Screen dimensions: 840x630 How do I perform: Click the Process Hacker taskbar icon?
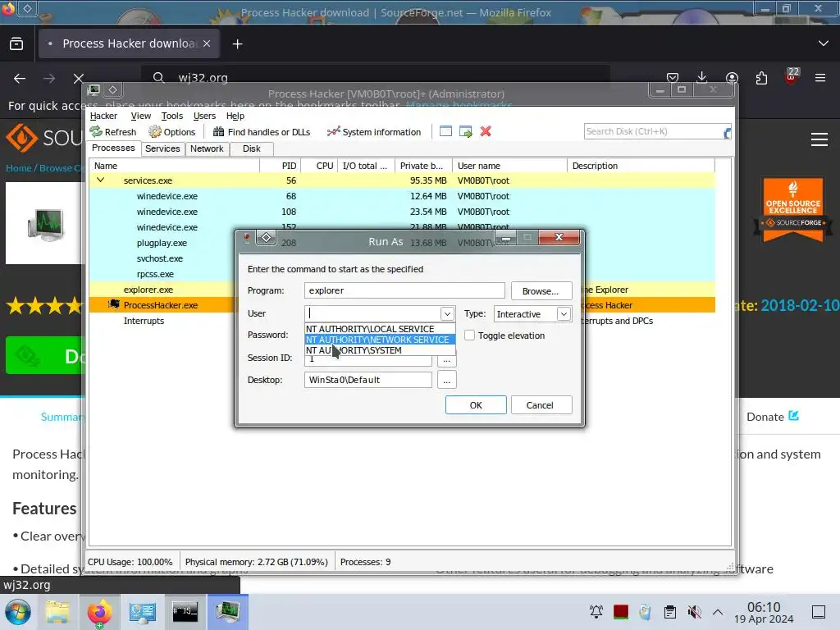coord(228,612)
